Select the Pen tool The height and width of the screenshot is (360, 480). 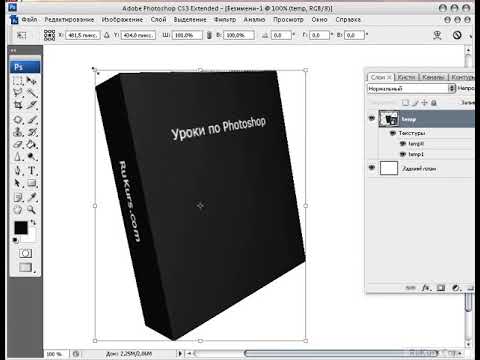coord(18,171)
